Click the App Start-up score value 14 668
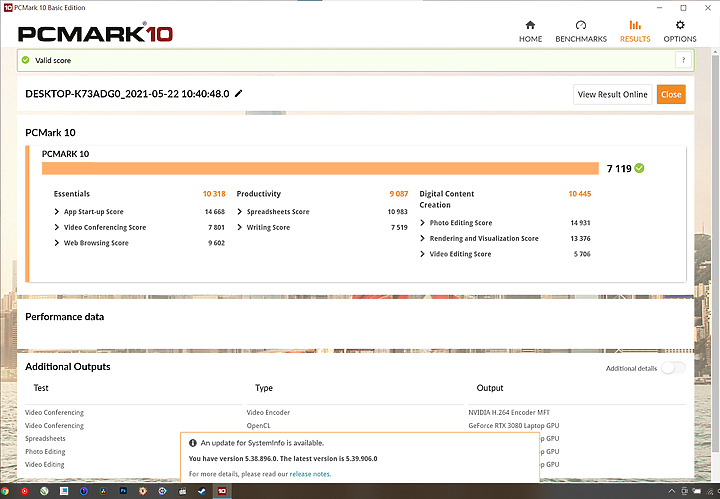Viewport: 720px width, 499px height. click(x=214, y=212)
